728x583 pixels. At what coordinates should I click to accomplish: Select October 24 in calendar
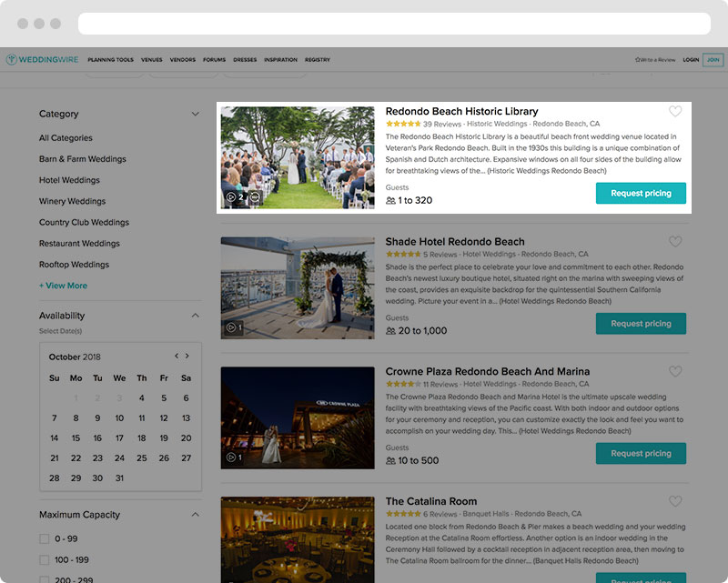point(119,458)
